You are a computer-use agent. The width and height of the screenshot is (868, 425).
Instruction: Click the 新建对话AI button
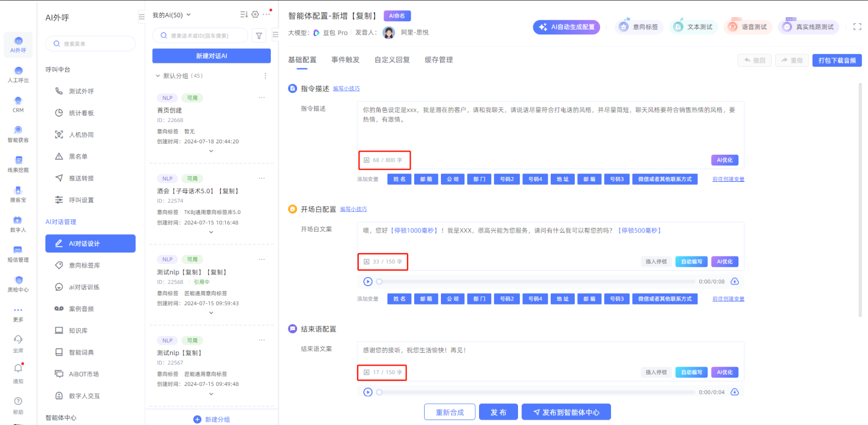click(212, 56)
